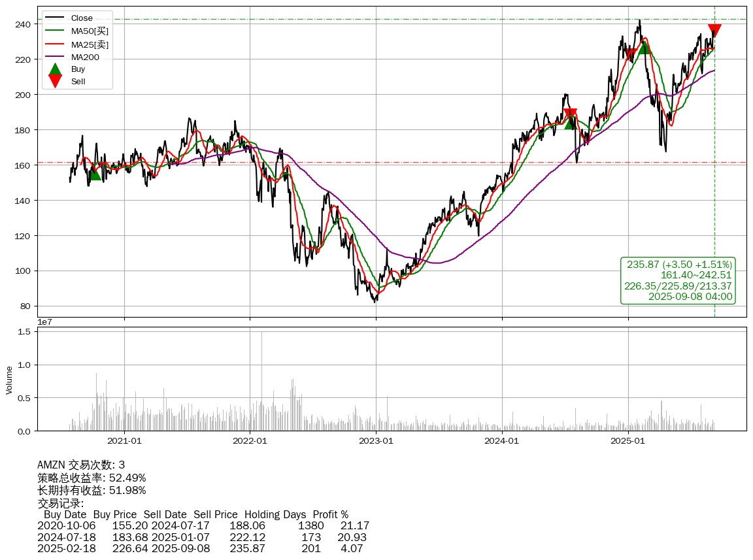This screenshot has height=560, width=753.
Task: Click the purple MA200 line sample in legend
Action: click(x=56, y=58)
